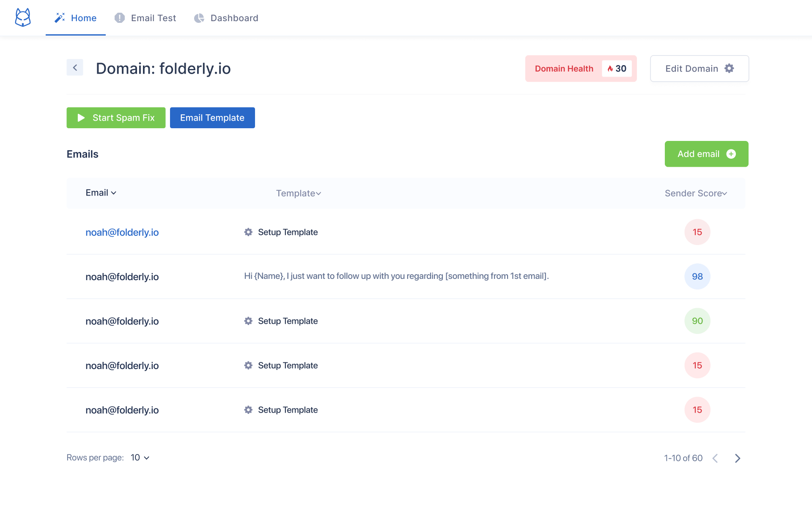
Task: Click the gear icon in Edit Domain
Action: [729, 69]
